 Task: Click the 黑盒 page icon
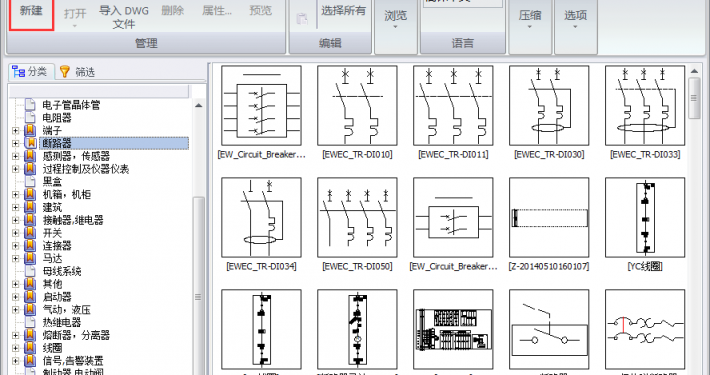(30, 182)
